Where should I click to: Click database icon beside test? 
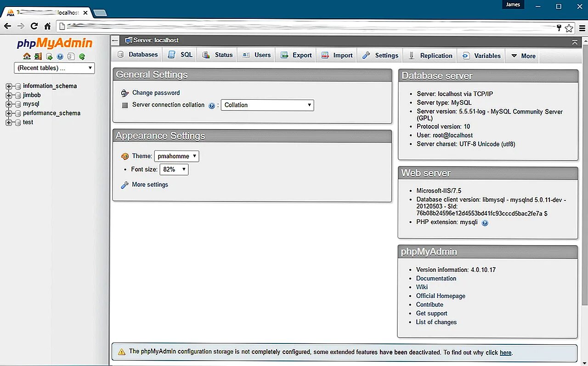pyautogui.click(x=18, y=122)
